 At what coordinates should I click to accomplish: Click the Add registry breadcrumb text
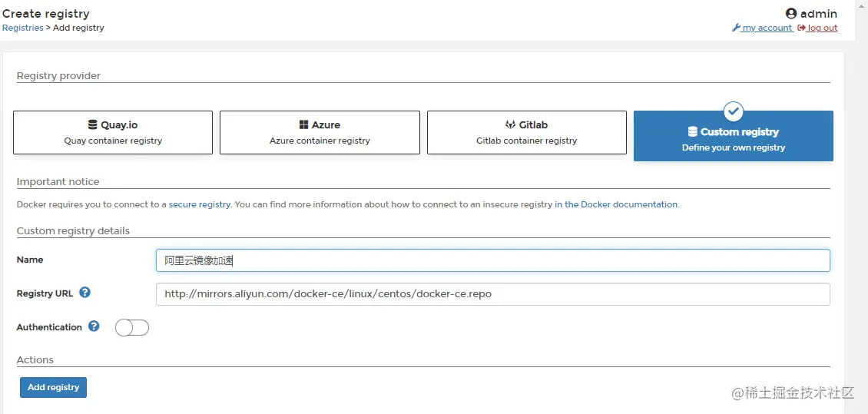pos(78,28)
